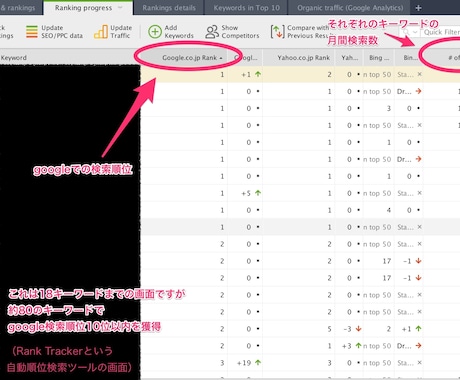Viewport: 460px width, 380px height.
Task: Click the green up arrow beside +19
Action: pyautogui.click(x=258, y=362)
